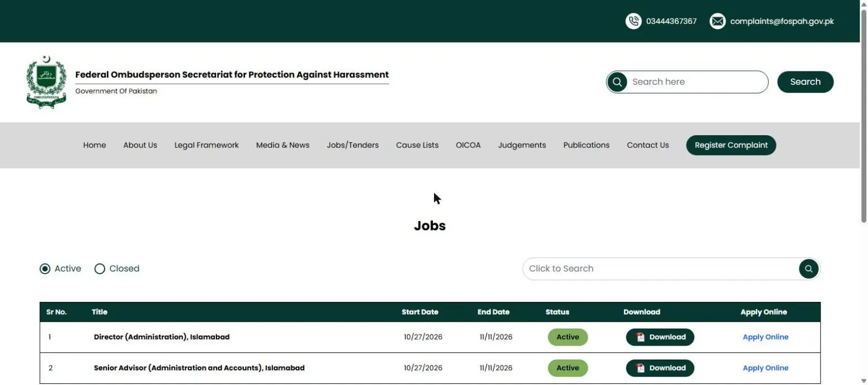Click 'Government Of Pakistan' subtitle
Viewport: 868px width, 385px height.
(116, 91)
